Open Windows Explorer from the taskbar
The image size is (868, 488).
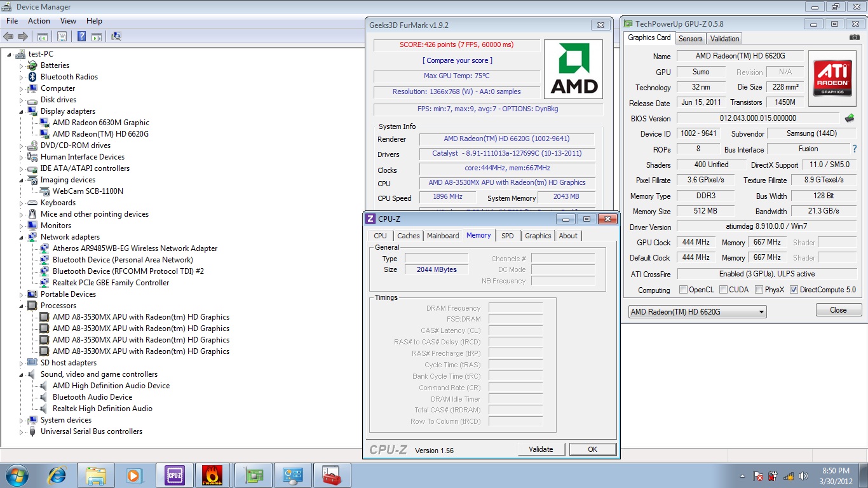click(96, 475)
